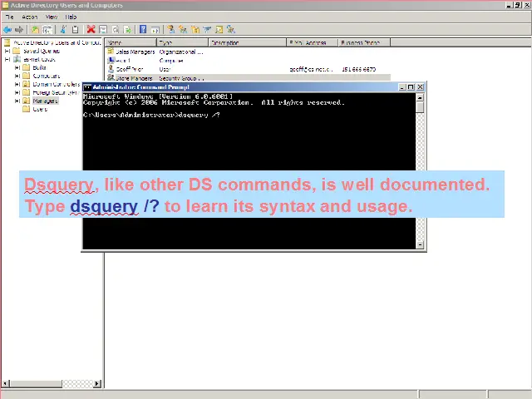Image resolution: width=532 pixels, height=399 pixels.
Task: Open Help with the blue question icon
Action: tap(143, 30)
